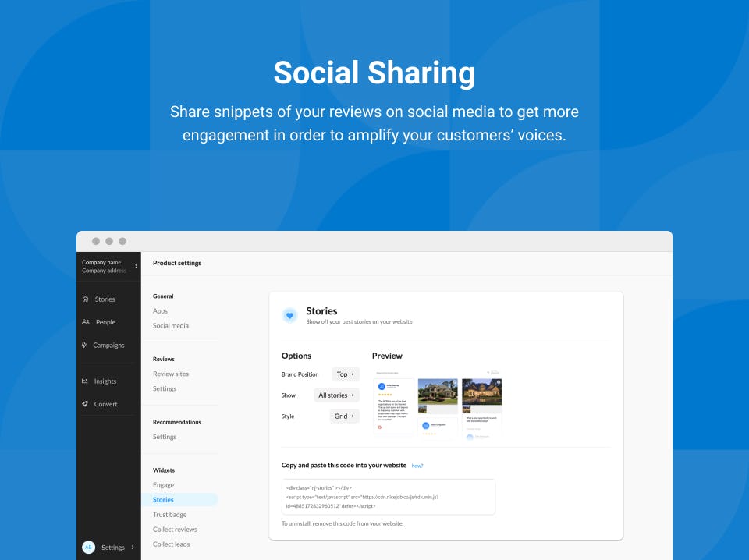This screenshot has width=749, height=560.
Task: Select Social media under General
Action: click(171, 325)
